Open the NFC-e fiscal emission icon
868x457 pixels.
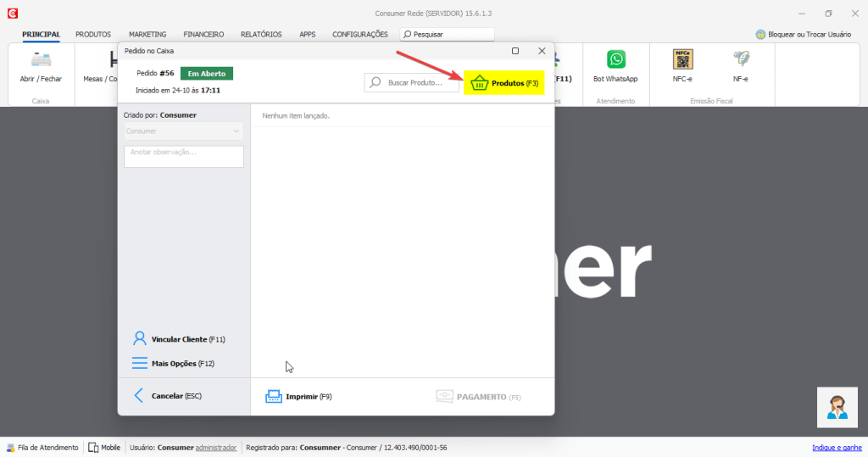point(682,60)
